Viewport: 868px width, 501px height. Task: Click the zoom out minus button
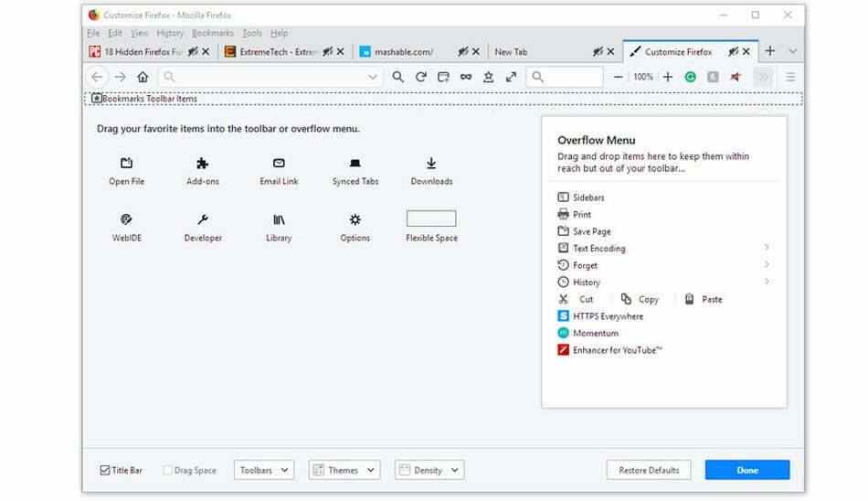619,77
